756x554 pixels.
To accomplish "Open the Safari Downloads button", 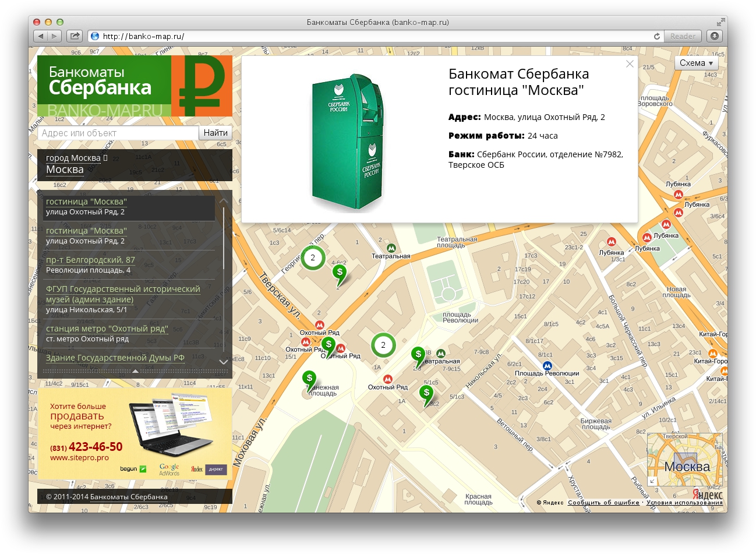I will point(715,36).
